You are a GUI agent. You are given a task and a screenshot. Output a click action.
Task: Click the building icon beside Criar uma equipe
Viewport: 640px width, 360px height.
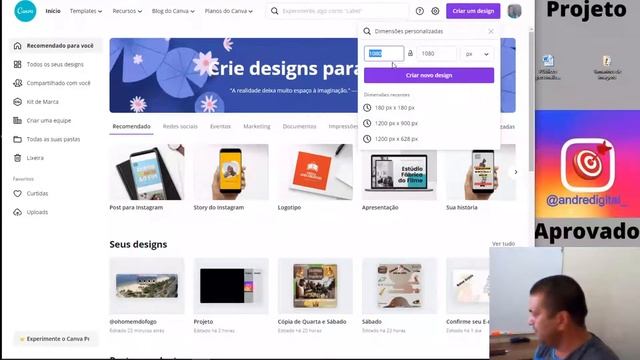[18, 120]
